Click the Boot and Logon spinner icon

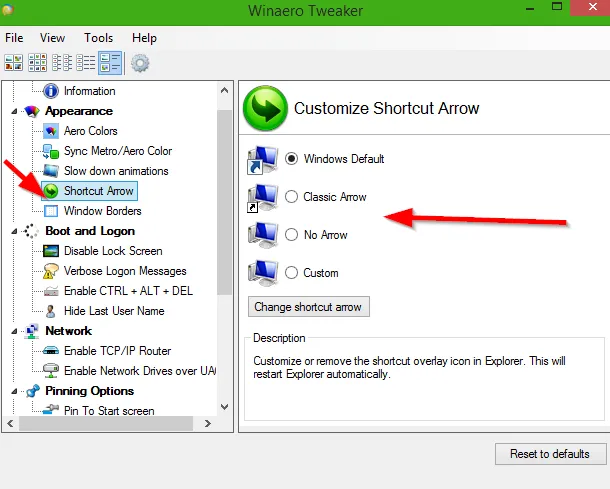(31, 231)
